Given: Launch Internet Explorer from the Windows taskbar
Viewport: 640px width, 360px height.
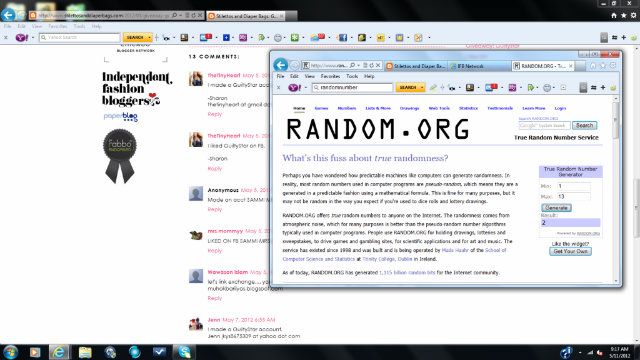Looking at the screenshot, I should pos(60,352).
